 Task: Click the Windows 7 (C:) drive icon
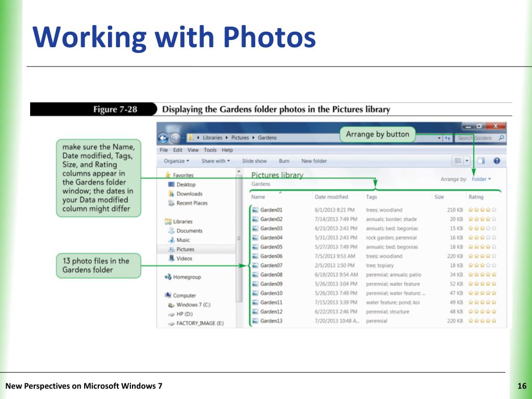[171, 305]
